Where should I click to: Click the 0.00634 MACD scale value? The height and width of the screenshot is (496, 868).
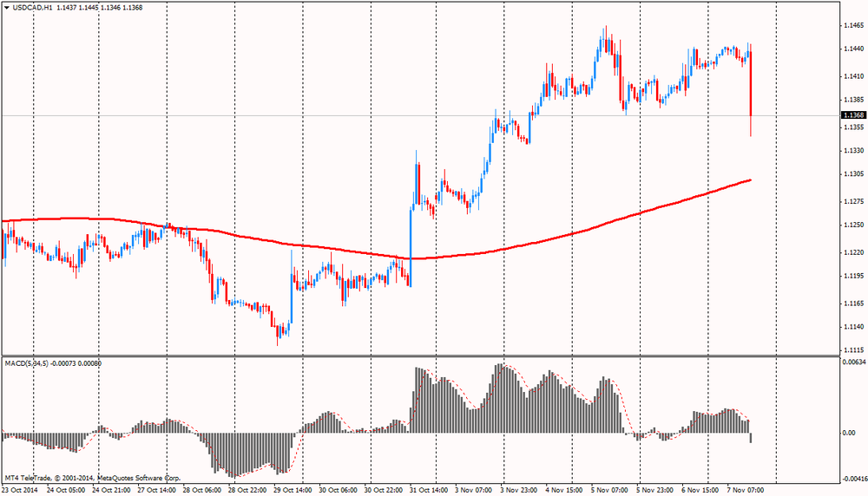[x=853, y=362]
